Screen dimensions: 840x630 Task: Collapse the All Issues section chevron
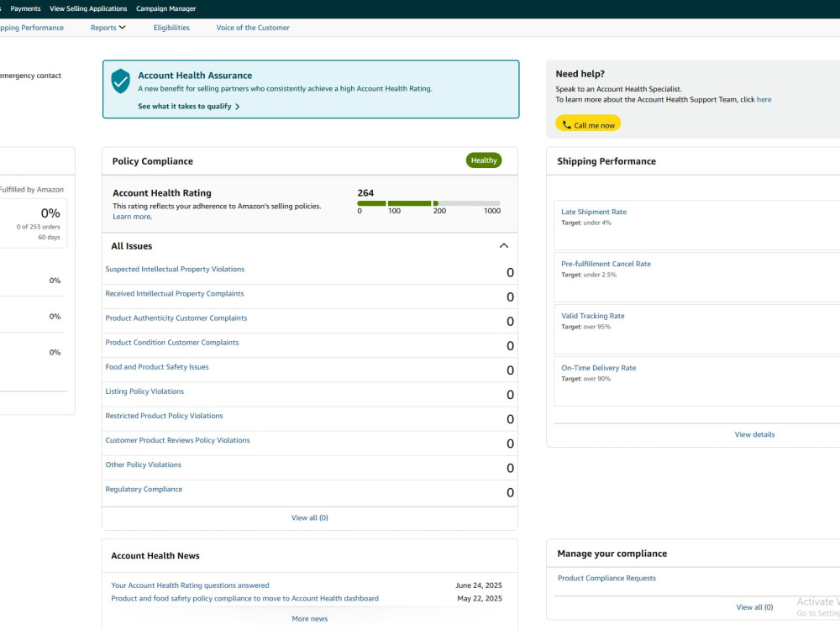[x=503, y=246]
